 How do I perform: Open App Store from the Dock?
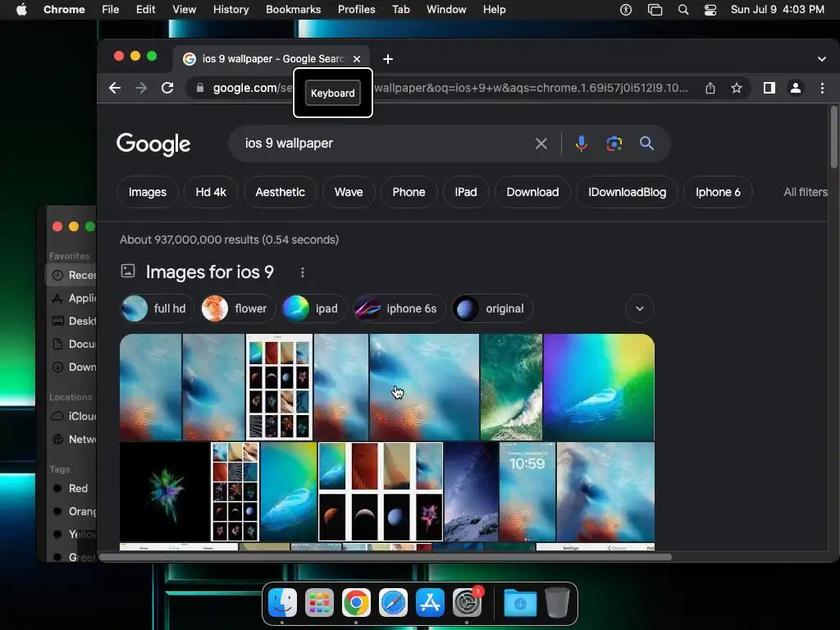(x=430, y=603)
